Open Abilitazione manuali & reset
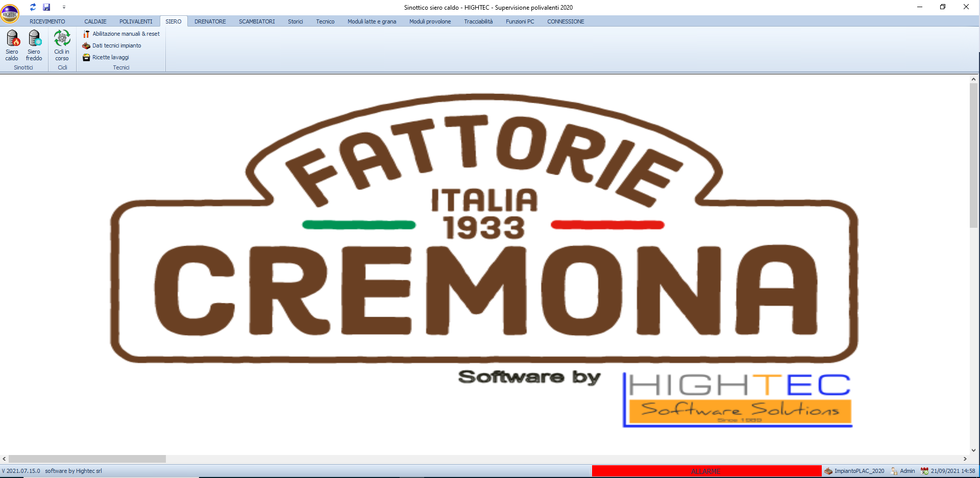The height and width of the screenshot is (478, 980). pyautogui.click(x=121, y=34)
